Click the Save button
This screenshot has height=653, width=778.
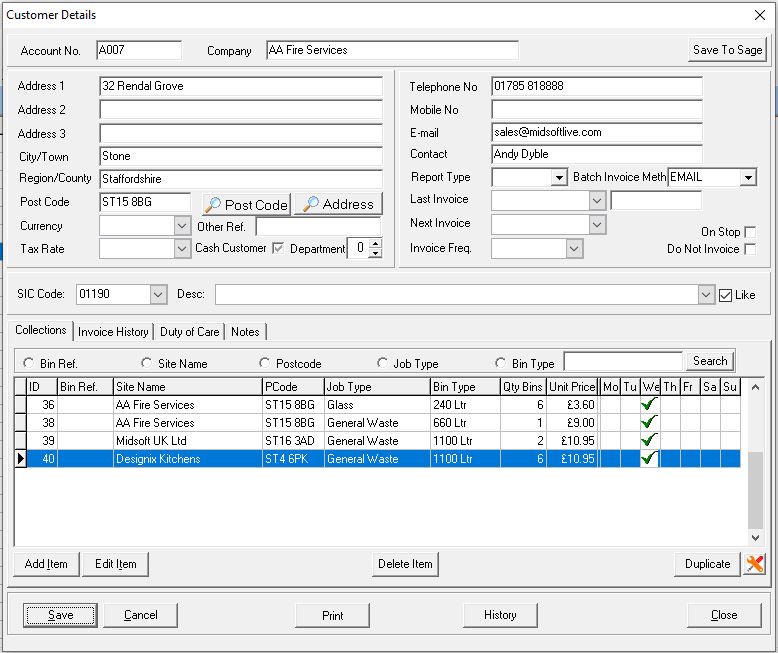point(61,615)
